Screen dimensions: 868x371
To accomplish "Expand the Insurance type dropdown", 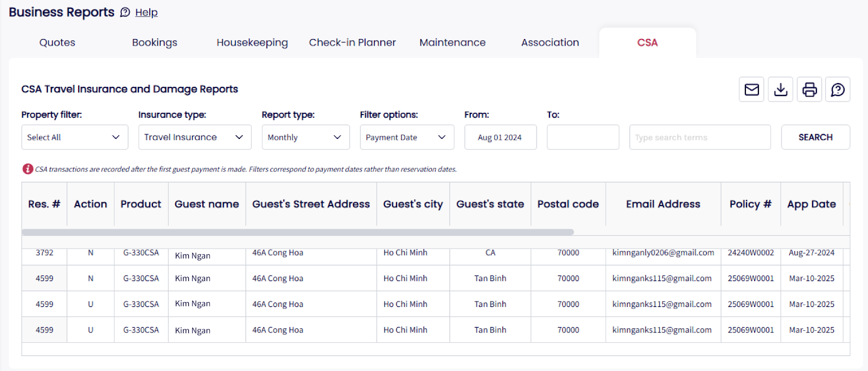I will point(194,137).
